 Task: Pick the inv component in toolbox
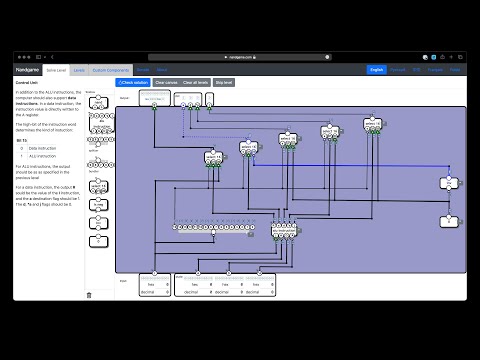(x=98, y=223)
